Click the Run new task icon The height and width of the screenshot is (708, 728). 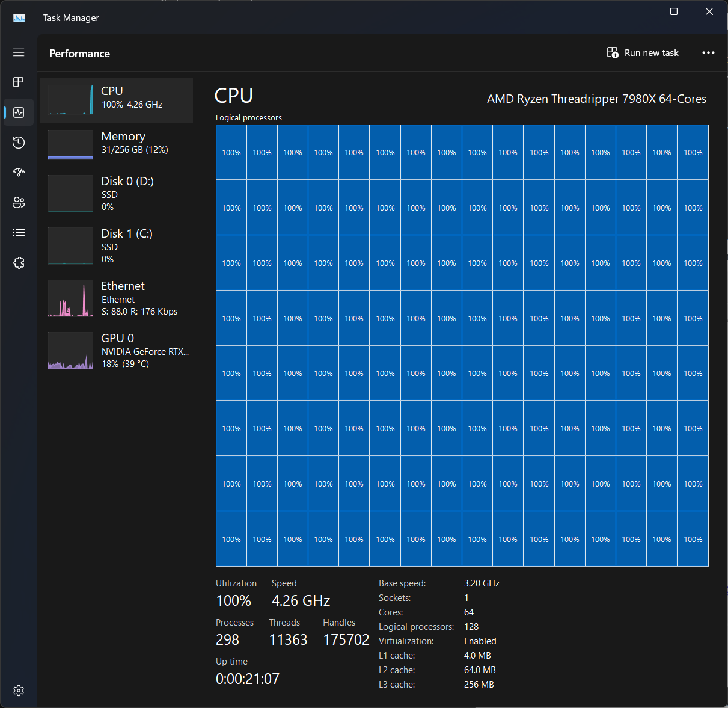pos(613,53)
